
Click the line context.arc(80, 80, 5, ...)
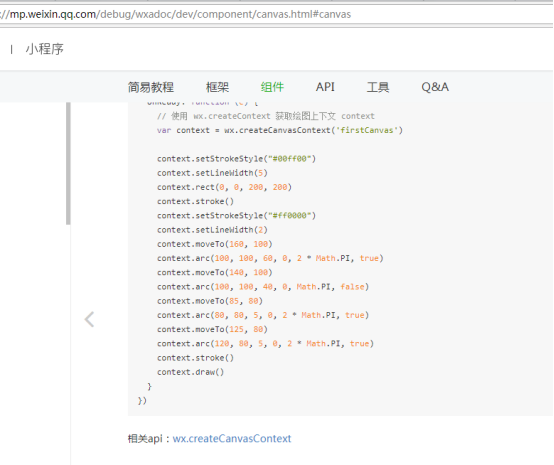coord(263,315)
